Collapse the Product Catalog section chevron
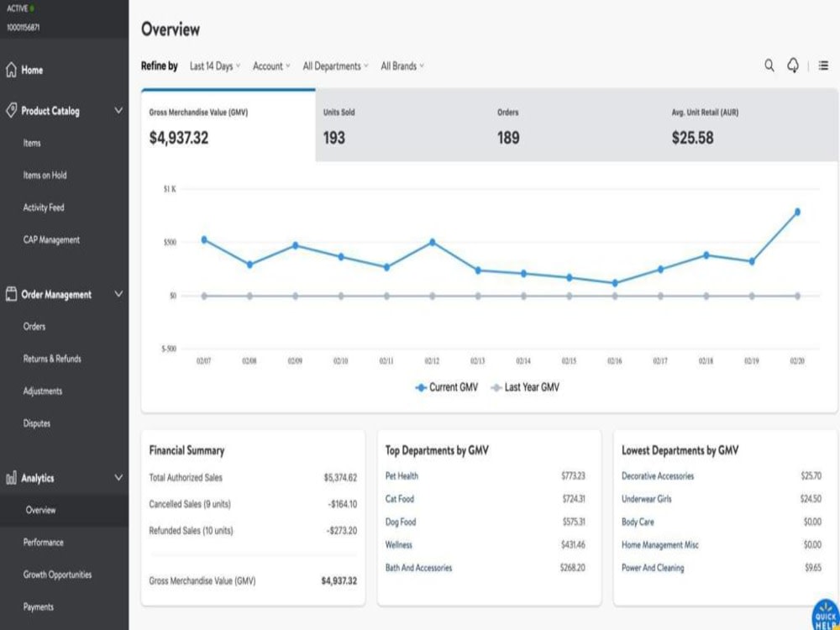This screenshot has width=840, height=630. [x=118, y=110]
